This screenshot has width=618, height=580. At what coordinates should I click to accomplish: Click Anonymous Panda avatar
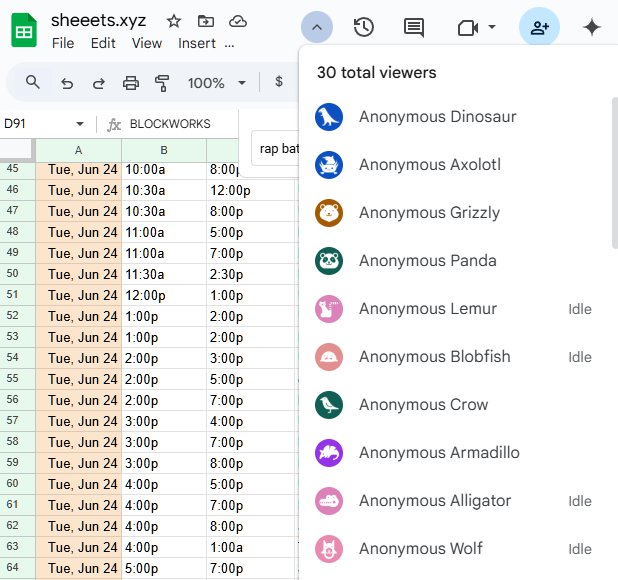(329, 261)
